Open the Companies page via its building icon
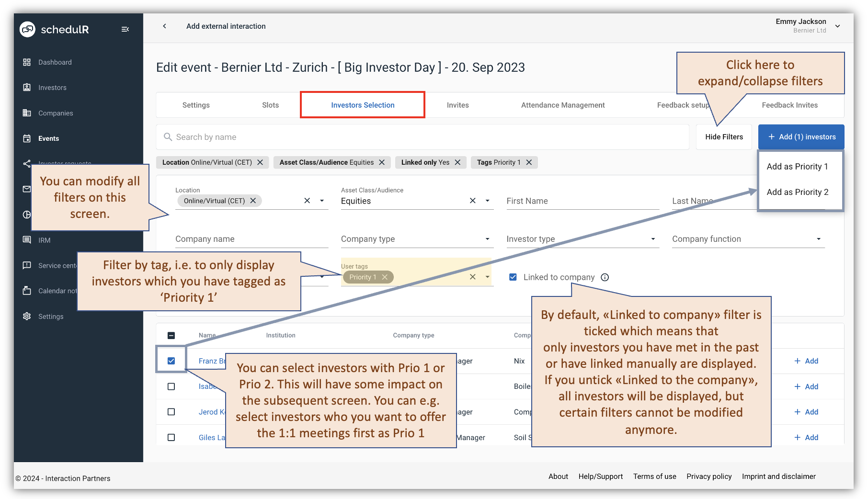Image resolution: width=868 pixels, height=499 pixels. point(27,113)
